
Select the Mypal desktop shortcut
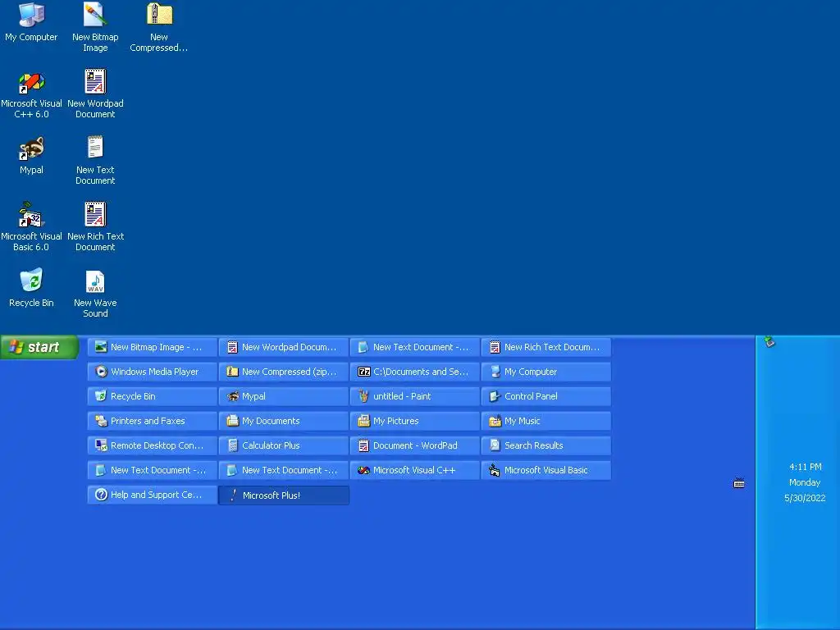point(31,156)
